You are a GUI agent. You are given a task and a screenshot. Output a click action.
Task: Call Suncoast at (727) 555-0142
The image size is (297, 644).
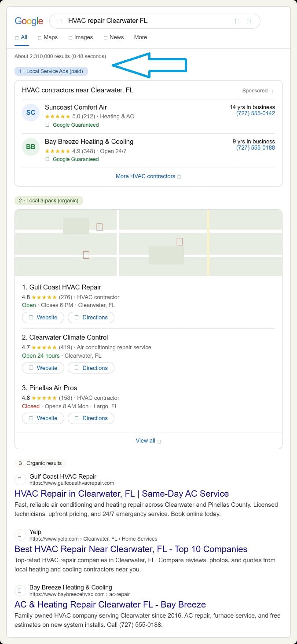256,113
